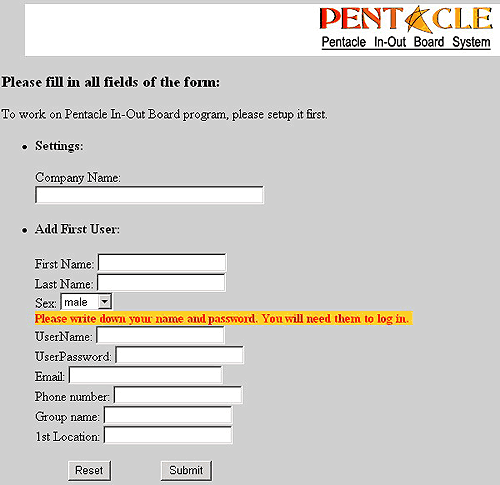Image resolution: width=500 pixels, height=485 pixels.
Task: Focus the Company Name text field
Action: (149, 195)
